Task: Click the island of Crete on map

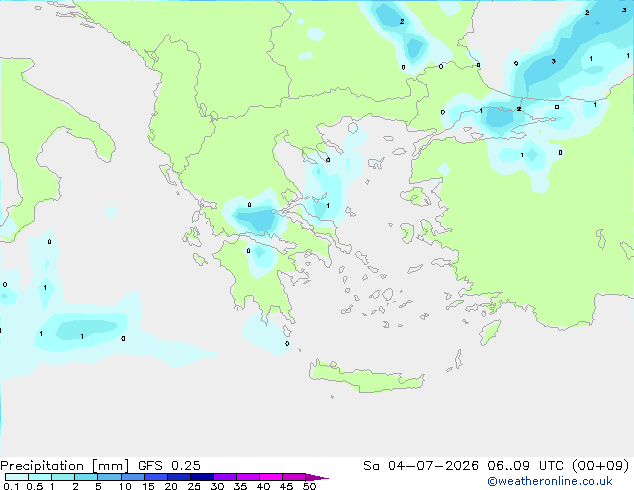Action: click(366, 378)
